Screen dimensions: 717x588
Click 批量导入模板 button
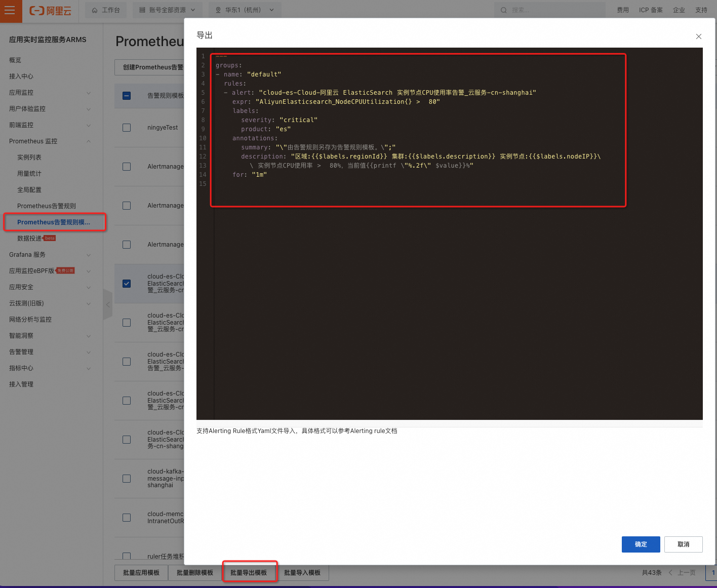(x=302, y=573)
